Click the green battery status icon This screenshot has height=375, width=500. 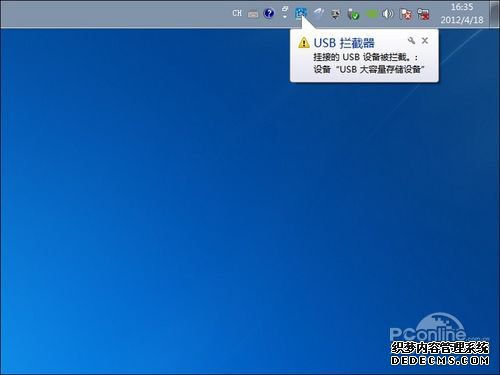(371, 14)
